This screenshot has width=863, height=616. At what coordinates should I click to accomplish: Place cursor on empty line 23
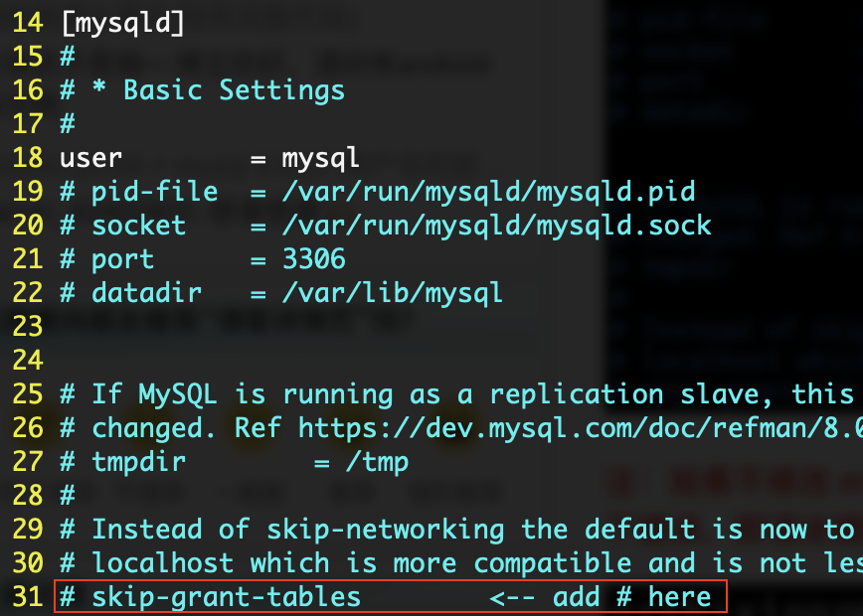pos(28,327)
